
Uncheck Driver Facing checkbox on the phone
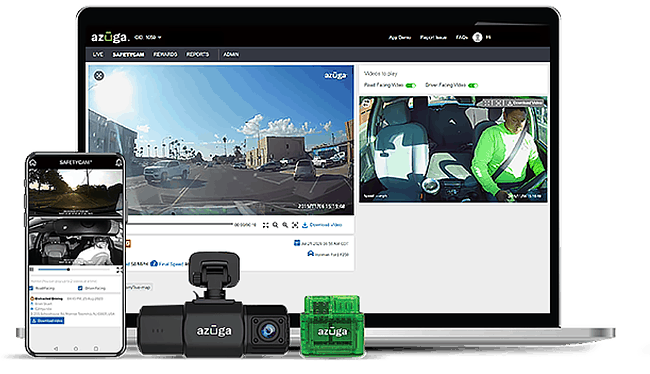(x=80, y=288)
